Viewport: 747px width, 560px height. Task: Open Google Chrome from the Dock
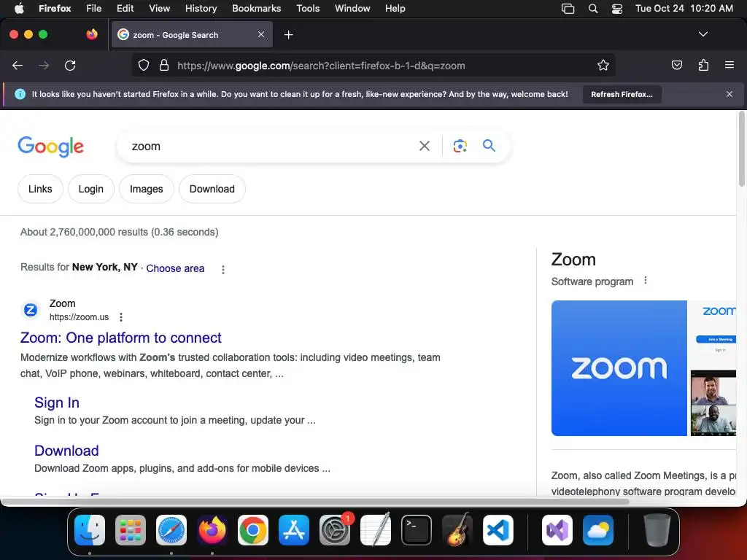pos(253,530)
